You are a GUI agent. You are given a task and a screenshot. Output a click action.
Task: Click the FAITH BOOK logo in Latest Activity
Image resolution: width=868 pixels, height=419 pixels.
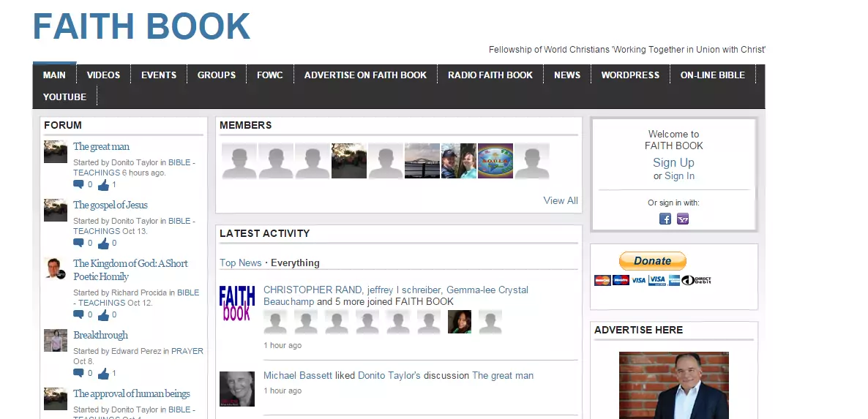point(237,303)
